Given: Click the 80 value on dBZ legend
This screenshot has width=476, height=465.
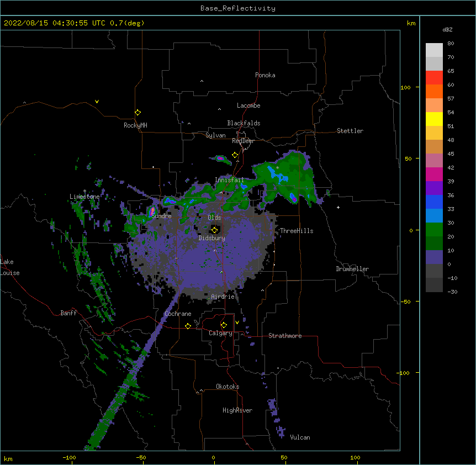Looking at the screenshot, I should [451, 44].
